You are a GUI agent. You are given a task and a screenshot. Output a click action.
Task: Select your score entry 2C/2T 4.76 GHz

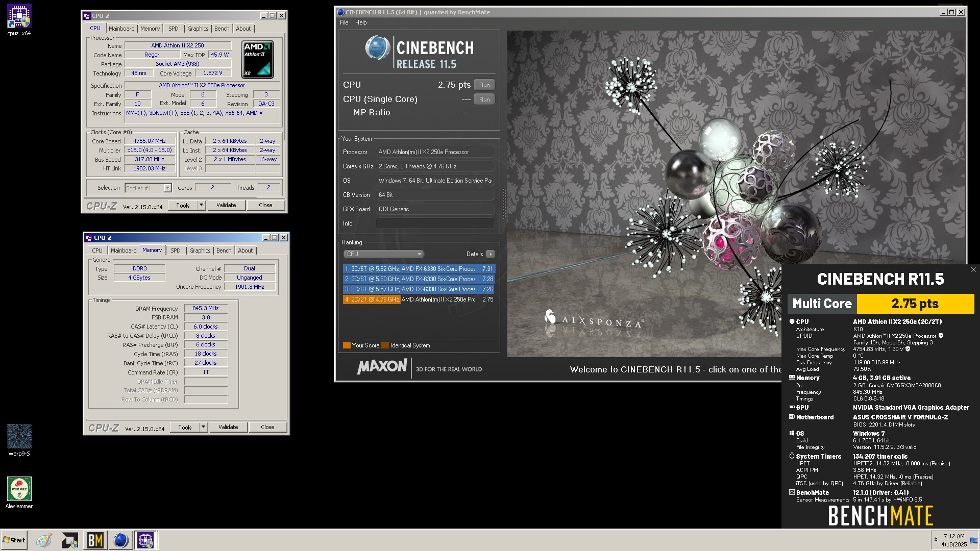(419, 299)
